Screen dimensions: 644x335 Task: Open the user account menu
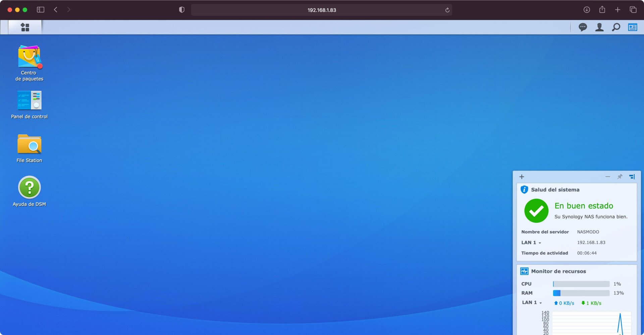tap(599, 27)
